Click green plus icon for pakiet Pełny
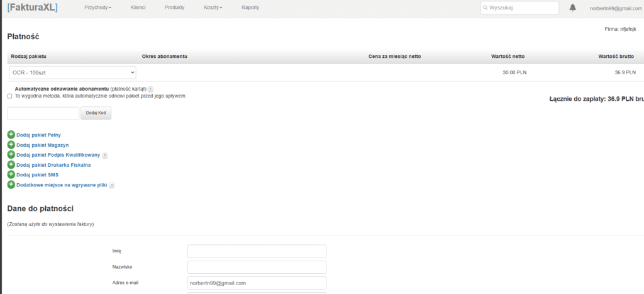Viewport: 644px width, 294px height. (x=11, y=135)
